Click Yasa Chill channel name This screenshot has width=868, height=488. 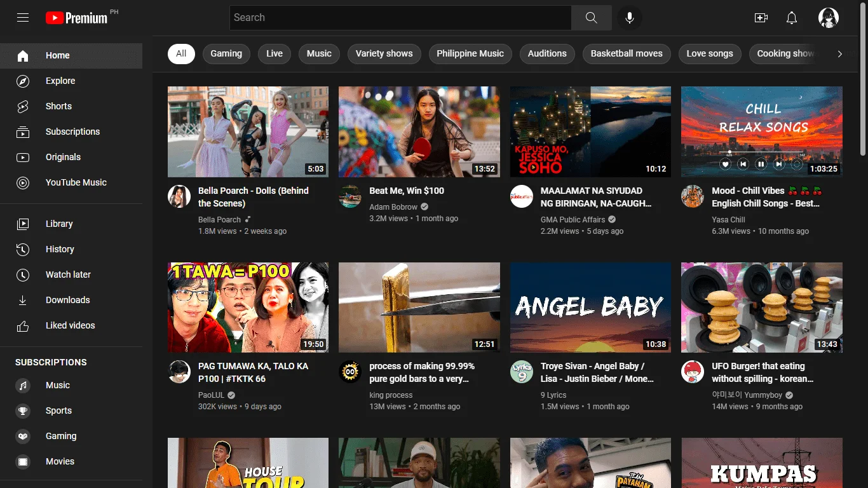(x=728, y=220)
